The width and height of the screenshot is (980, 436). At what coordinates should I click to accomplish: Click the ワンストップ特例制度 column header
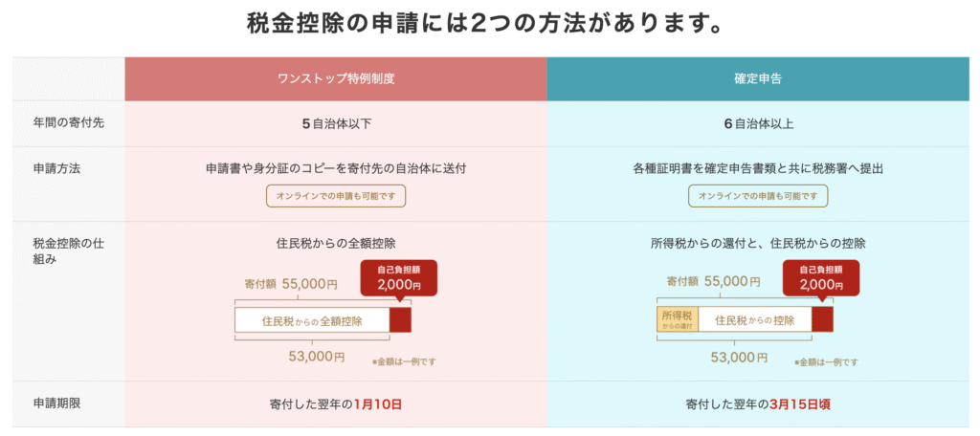tap(336, 78)
